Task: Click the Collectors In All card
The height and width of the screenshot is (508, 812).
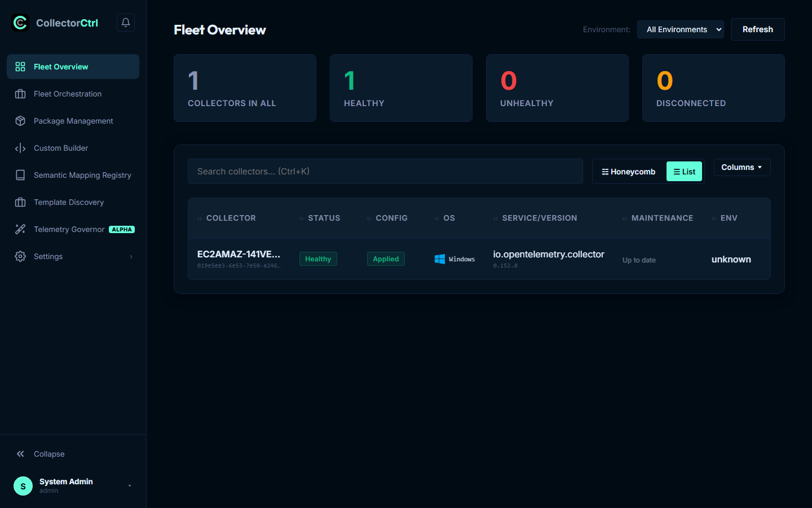Action: 245,88
